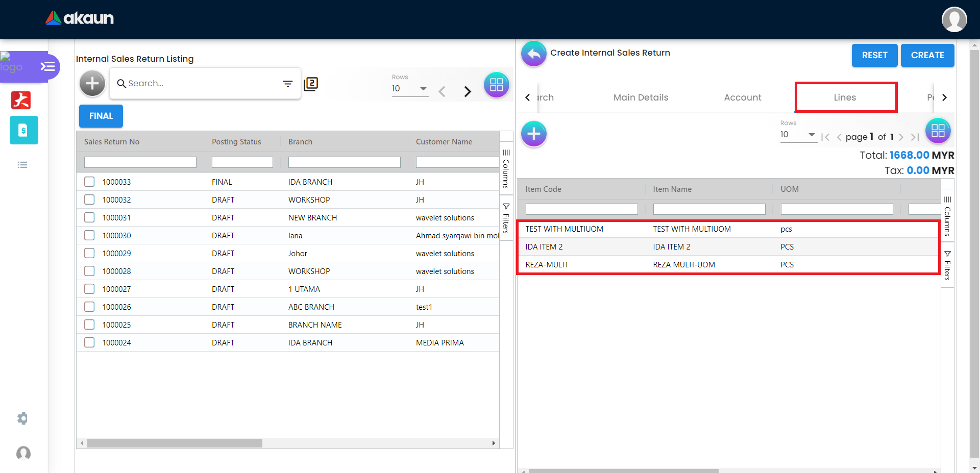Tick the checkbox for row 1000030
Screen dimensions: 980x473
tap(89, 235)
